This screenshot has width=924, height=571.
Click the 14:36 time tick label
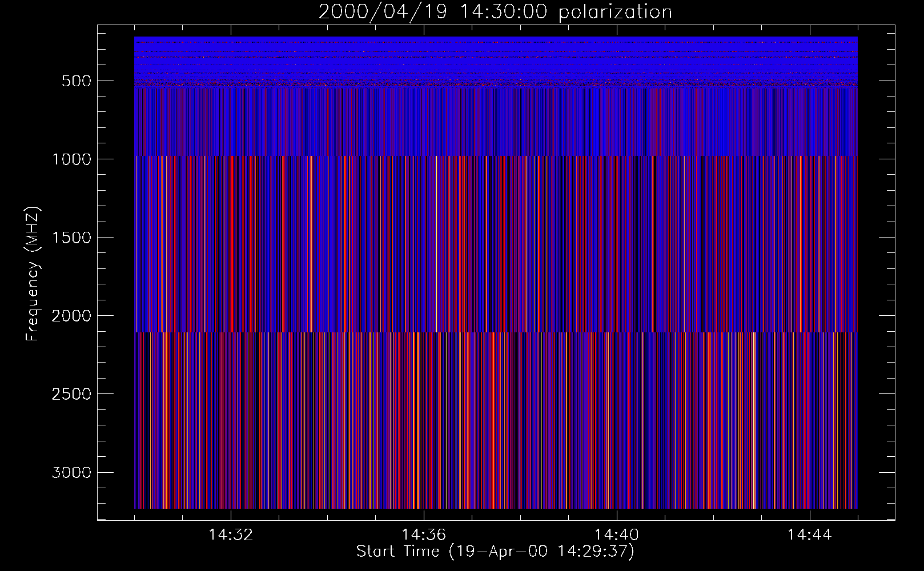coord(424,535)
